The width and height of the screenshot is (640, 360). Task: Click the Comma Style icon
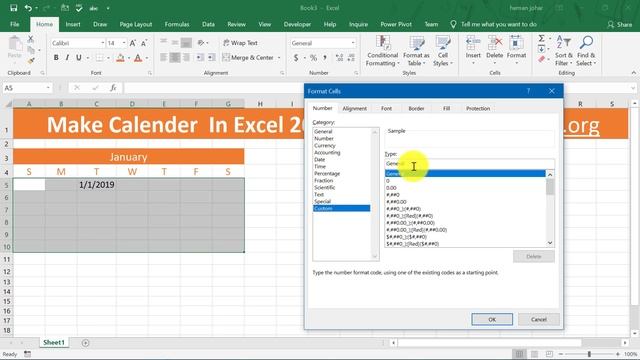pyautogui.click(x=325, y=58)
